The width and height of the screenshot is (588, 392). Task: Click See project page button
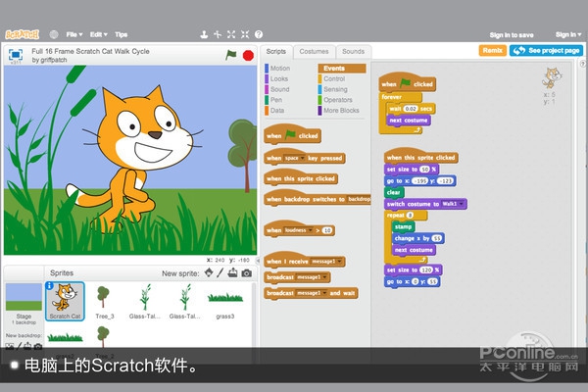tap(546, 50)
